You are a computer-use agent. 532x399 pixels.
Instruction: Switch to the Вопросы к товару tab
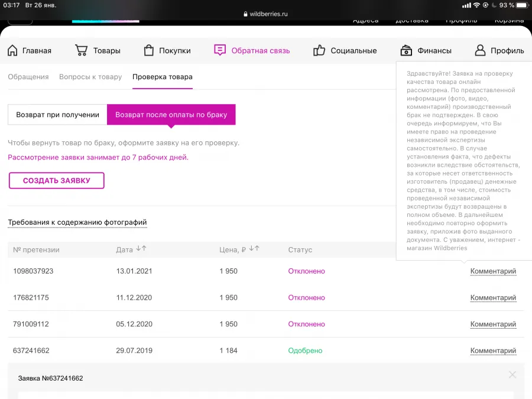coord(90,77)
